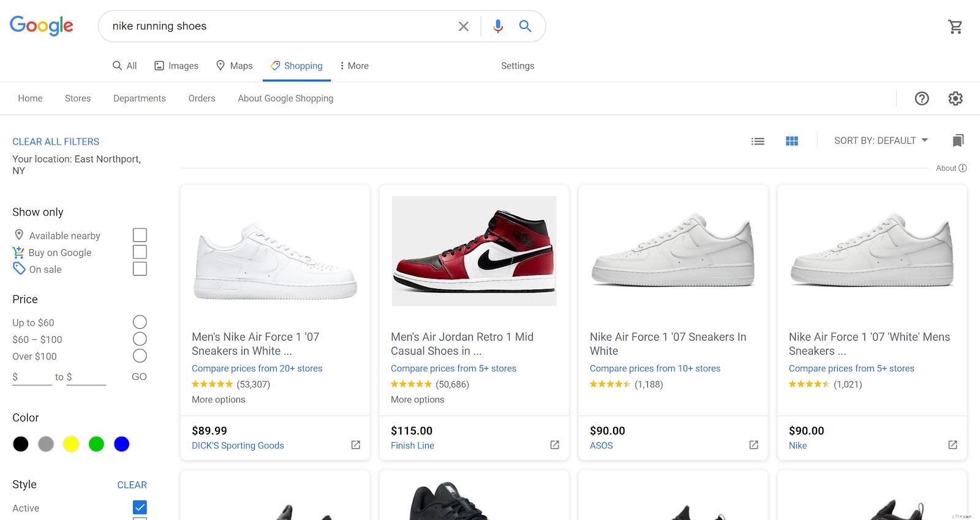Image resolution: width=980 pixels, height=520 pixels.
Task: Select the Up to $60 price radio
Action: click(x=140, y=322)
